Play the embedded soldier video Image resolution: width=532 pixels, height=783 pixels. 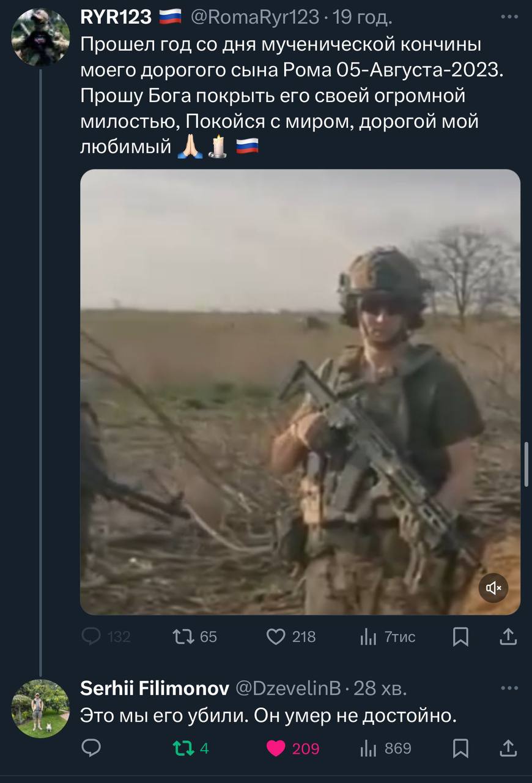click(x=300, y=392)
